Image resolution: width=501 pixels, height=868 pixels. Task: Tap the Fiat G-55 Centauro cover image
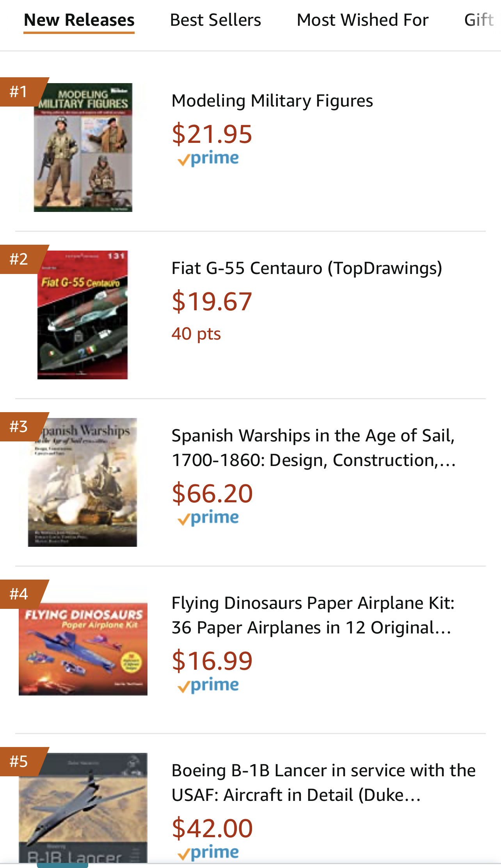click(82, 315)
